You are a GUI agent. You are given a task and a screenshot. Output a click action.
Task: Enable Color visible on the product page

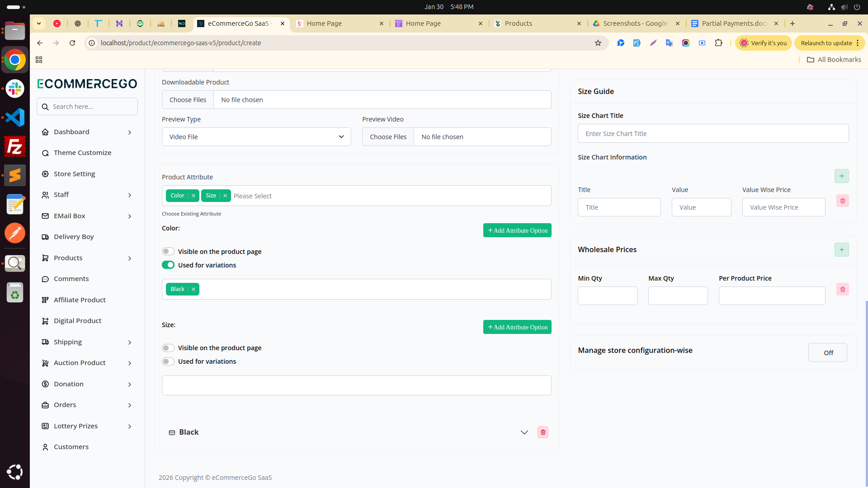pyautogui.click(x=168, y=252)
